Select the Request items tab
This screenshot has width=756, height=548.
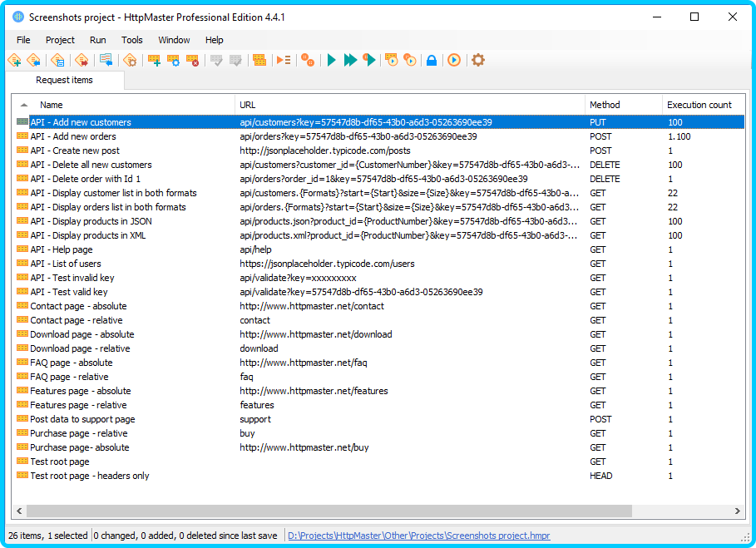point(64,81)
